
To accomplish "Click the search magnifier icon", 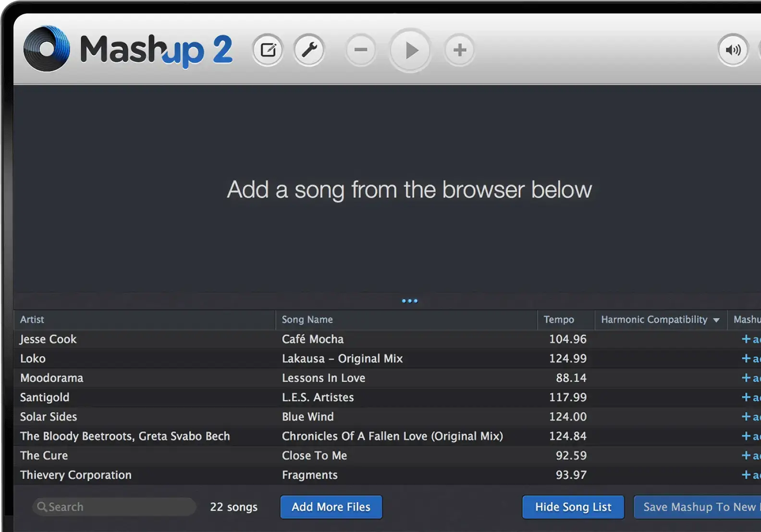I will pos(42,507).
